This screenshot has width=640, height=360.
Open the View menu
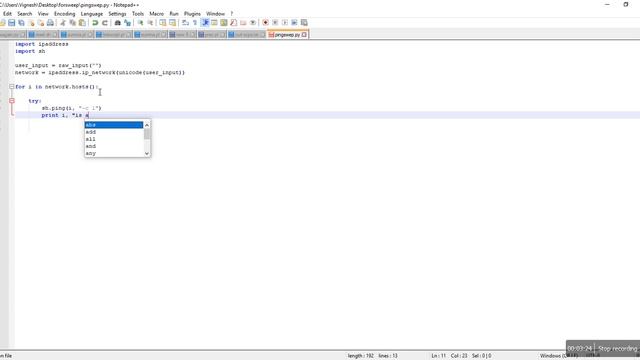point(43,14)
